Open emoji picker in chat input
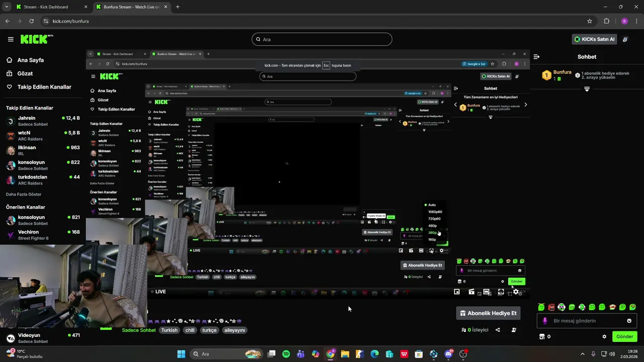This screenshot has height=362, width=644. 629,321
